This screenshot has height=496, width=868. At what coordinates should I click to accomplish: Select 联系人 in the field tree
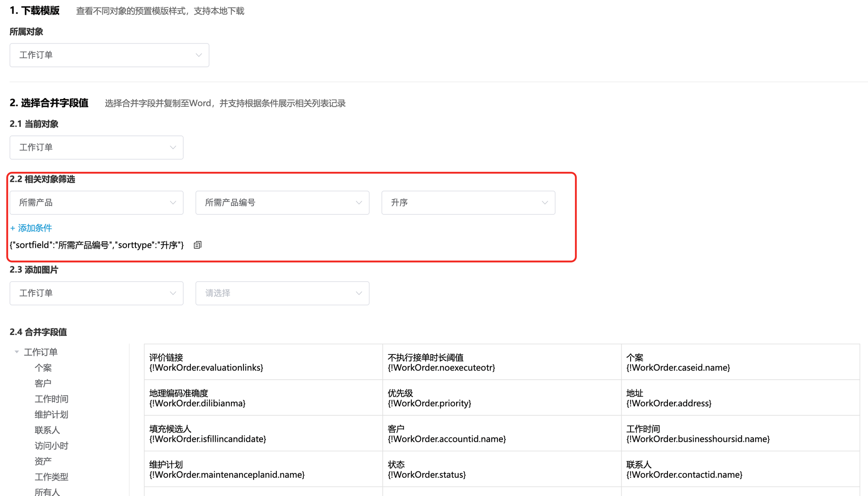(47, 430)
